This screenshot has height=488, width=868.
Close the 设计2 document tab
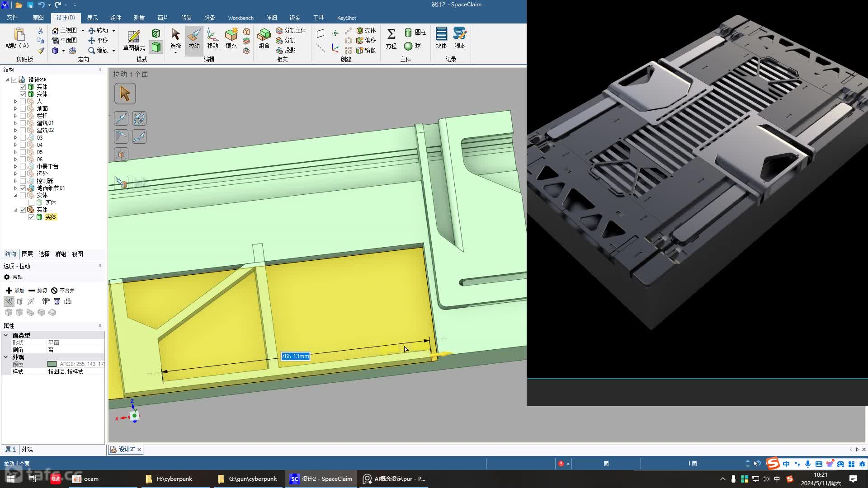[x=139, y=450]
